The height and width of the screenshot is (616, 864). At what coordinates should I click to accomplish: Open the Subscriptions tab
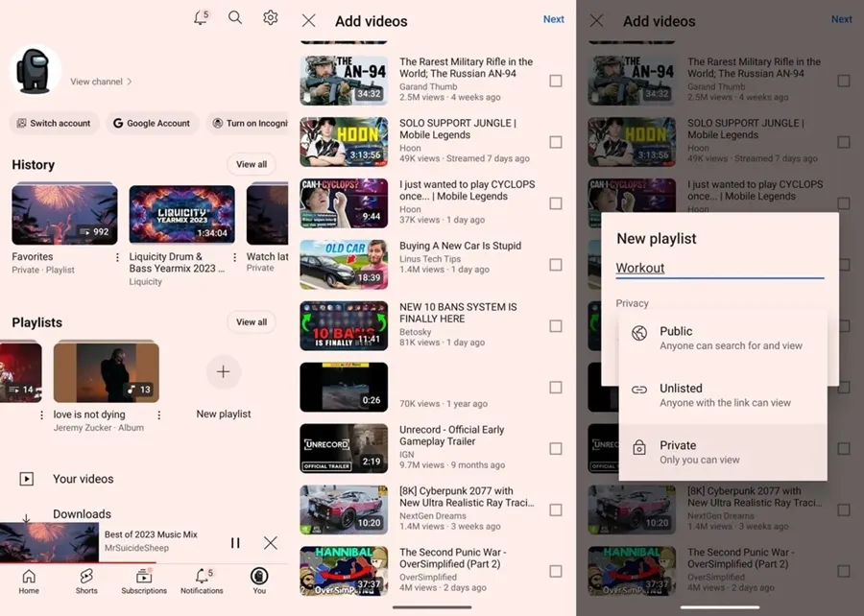[144, 581]
